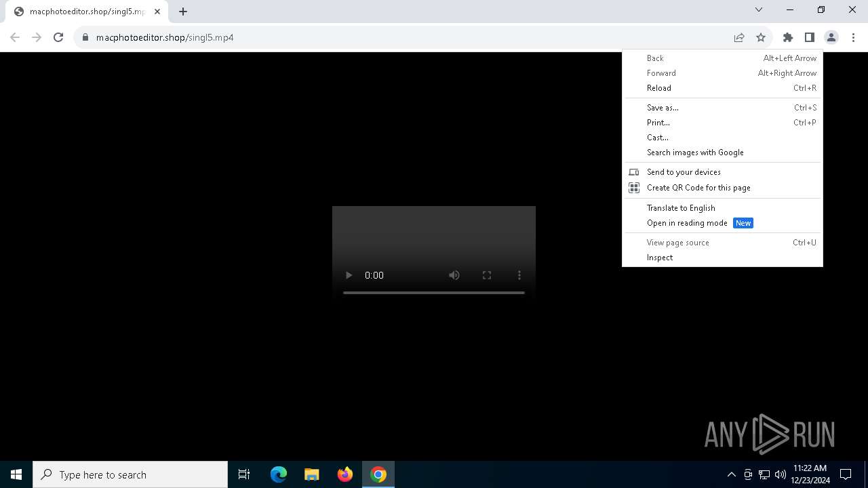Choose Cast... in the context menu
Viewport: 868px width, 488px height.
[722, 138]
